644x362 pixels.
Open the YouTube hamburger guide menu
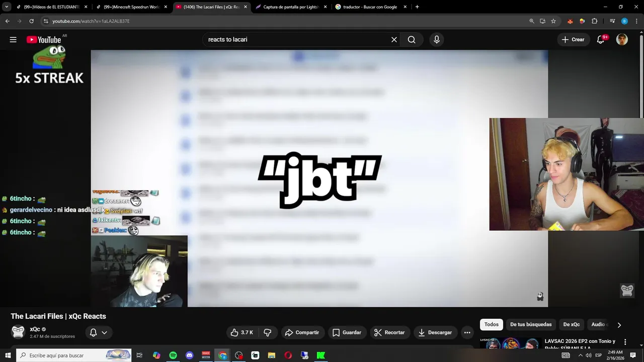13,40
